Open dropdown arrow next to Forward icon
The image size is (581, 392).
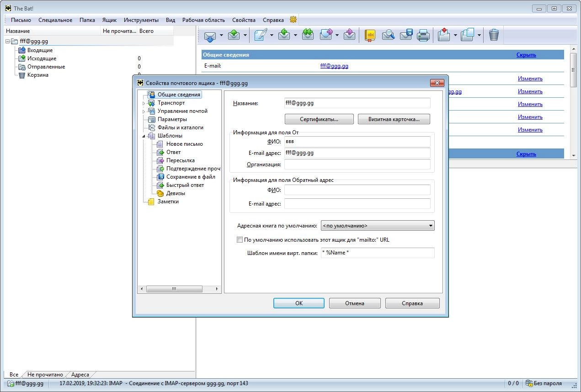(x=337, y=35)
